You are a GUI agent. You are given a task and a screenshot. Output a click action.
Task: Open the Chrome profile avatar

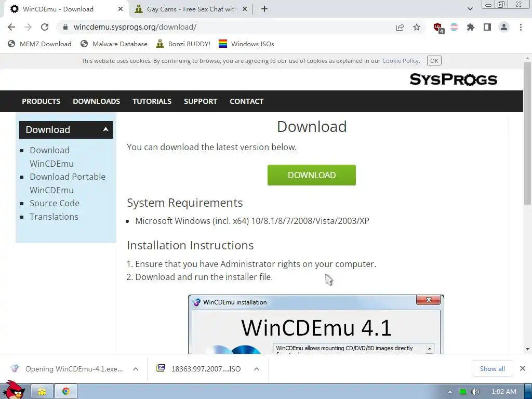click(x=504, y=27)
